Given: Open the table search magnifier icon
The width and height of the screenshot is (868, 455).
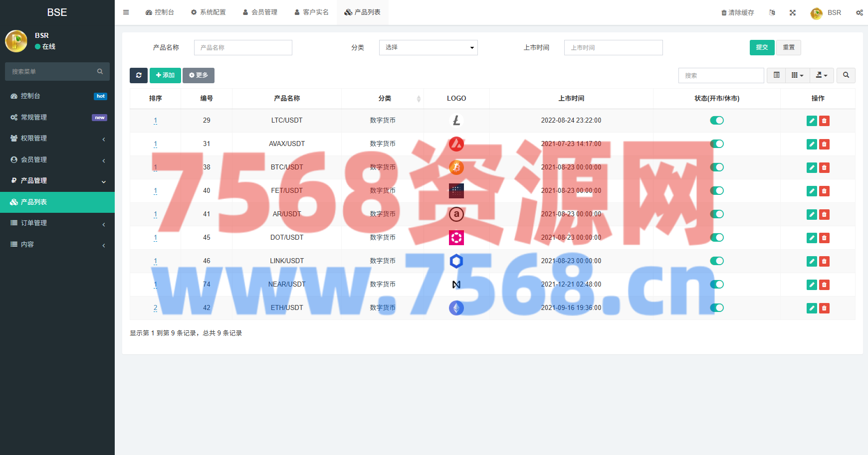Looking at the screenshot, I should [846, 75].
